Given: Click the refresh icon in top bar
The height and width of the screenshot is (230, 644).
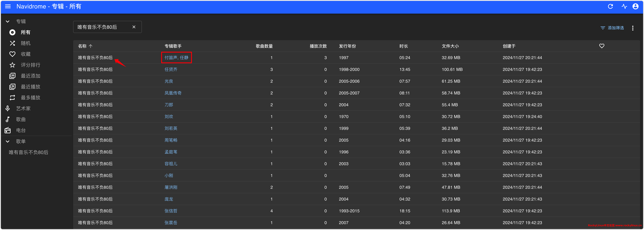Looking at the screenshot, I should click(x=610, y=6).
